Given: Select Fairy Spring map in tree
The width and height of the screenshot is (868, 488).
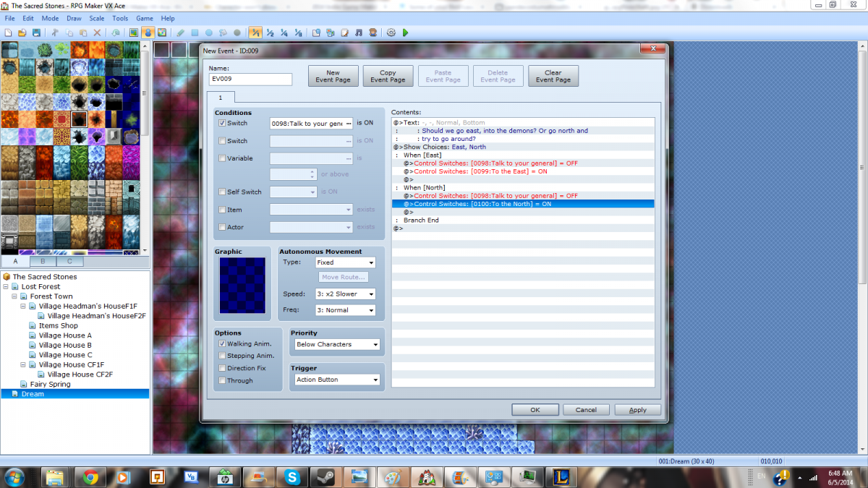Looking at the screenshot, I should click(x=51, y=384).
